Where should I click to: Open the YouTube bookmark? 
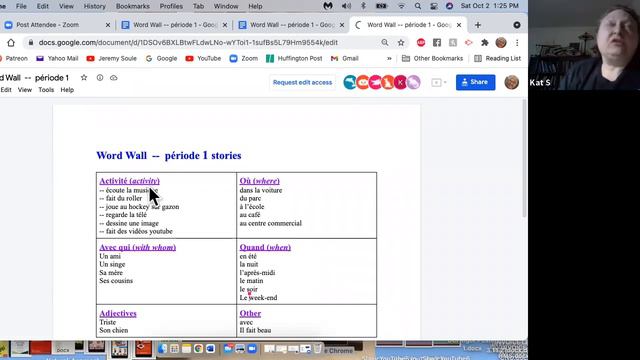203,58
